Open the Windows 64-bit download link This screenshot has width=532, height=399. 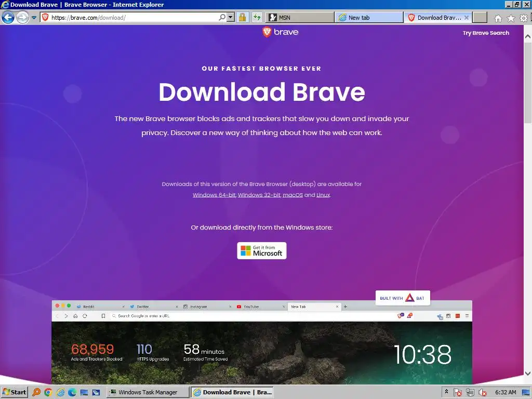click(214, 195)
